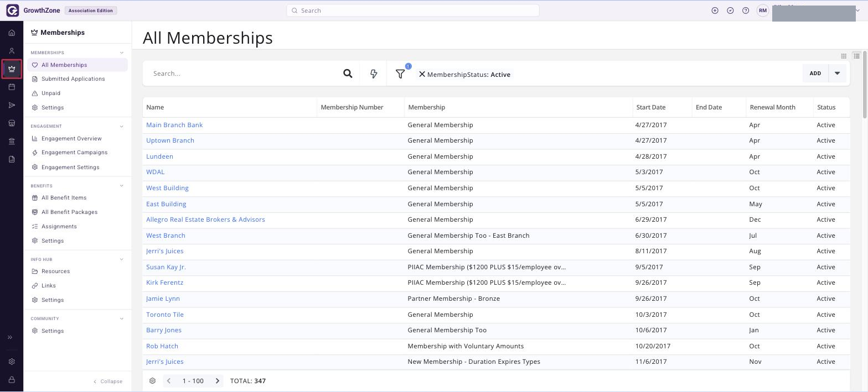Image resolution: width=868 pixels, height=392 pixels.
Task: Collapse the Community sidebar section
Action: [x=122, y=318]
